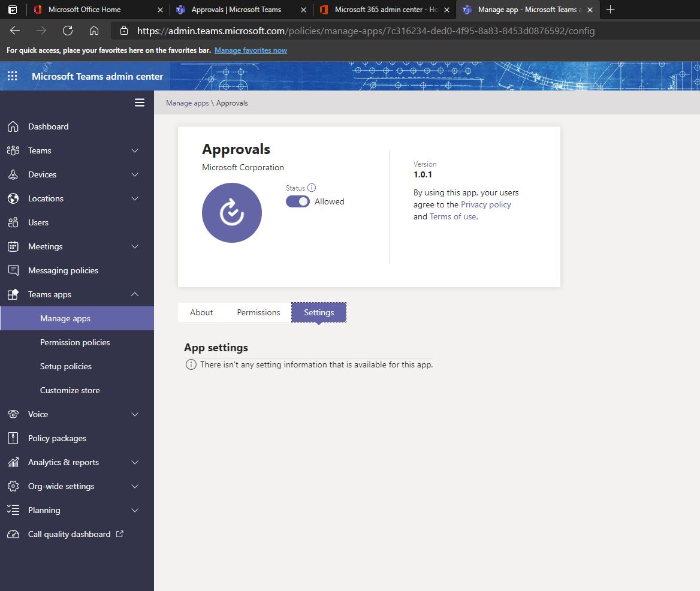Open the Privacy policy link
700x591 pixels.
[x=485, y=204]
